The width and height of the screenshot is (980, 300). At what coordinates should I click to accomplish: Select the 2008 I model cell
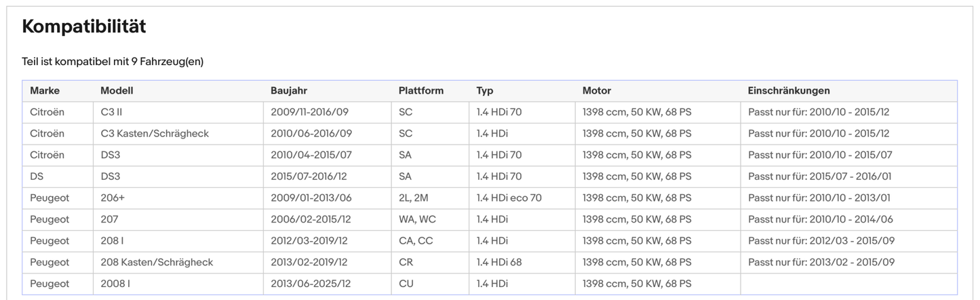115,284
